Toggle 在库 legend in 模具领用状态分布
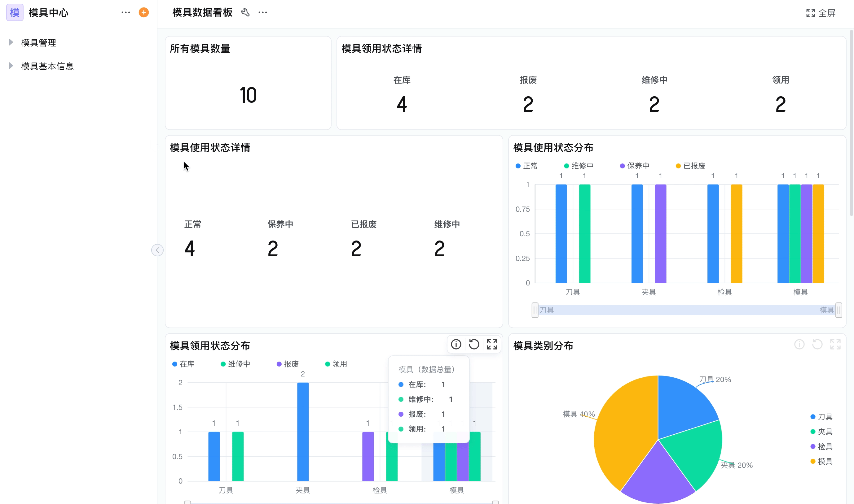The image size is (854, 504). 183,364
